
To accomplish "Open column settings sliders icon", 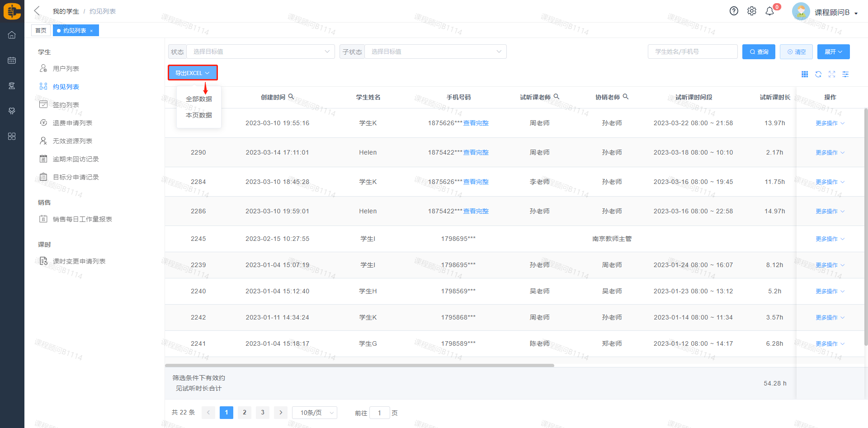I will pyautogui.click(x=845, y=74).
